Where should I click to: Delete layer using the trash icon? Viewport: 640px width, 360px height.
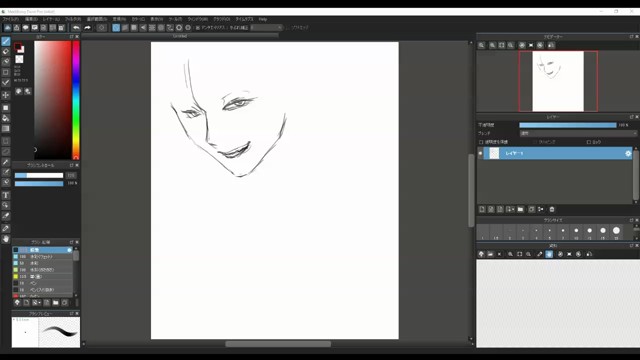pyautogui.click(x=552, y=209)
